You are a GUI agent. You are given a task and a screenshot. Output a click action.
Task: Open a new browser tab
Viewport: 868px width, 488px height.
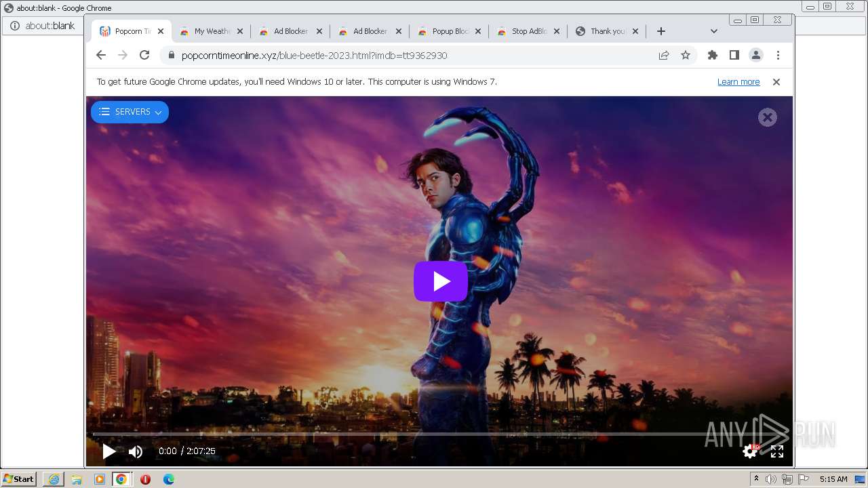pyautogui.click(x=661, y=31)
